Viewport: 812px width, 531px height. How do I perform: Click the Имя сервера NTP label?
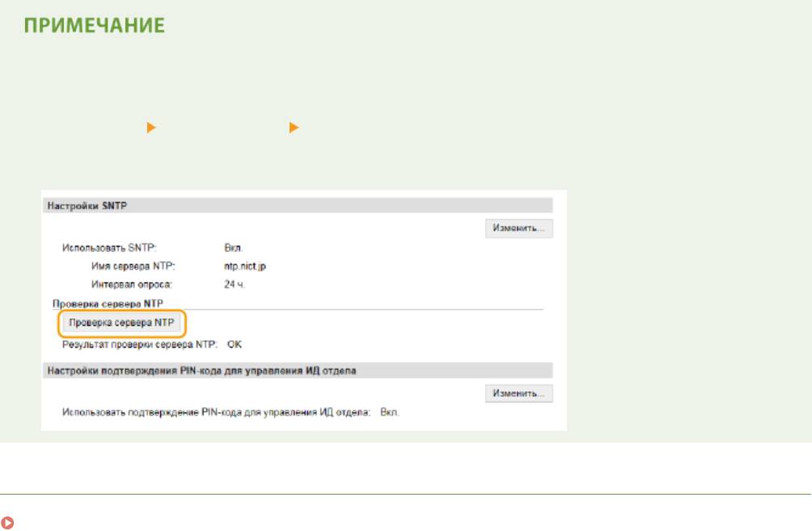point(133,266)
